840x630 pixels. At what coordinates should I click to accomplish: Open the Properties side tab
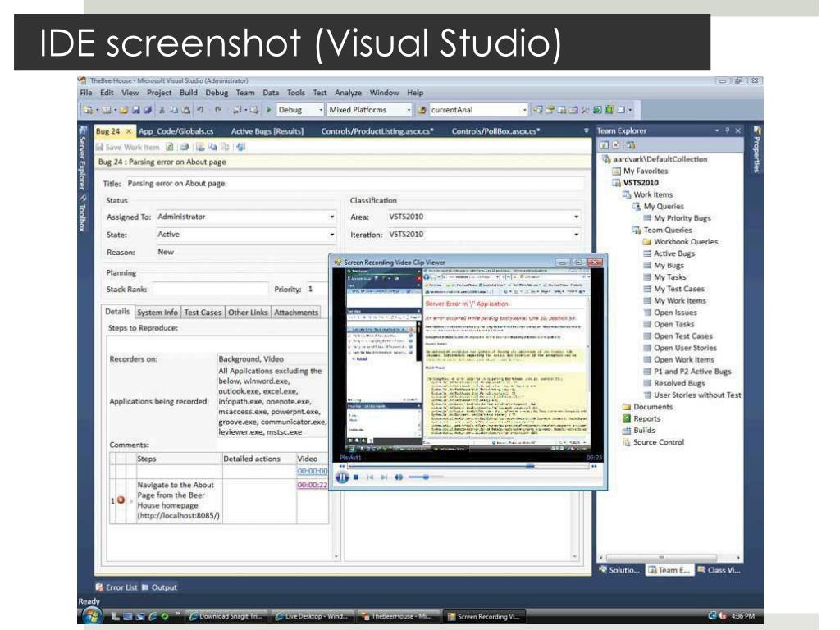point(757,150)
